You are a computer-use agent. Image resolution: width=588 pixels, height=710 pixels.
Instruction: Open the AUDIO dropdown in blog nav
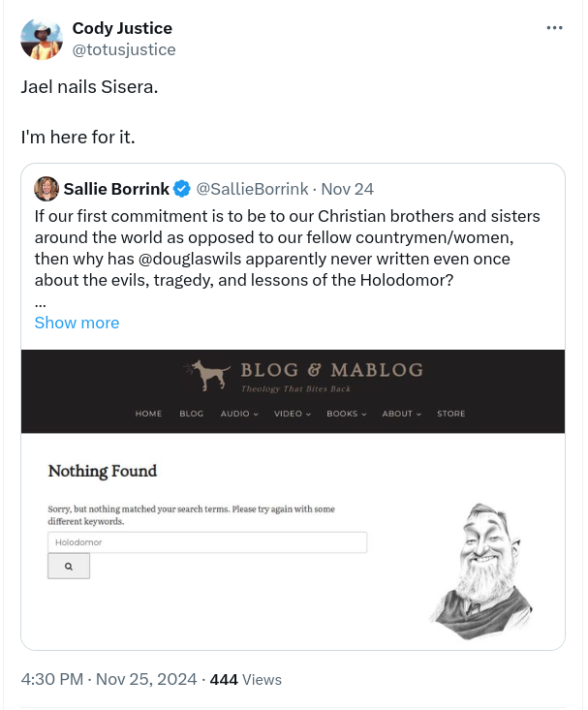point(239,414)
